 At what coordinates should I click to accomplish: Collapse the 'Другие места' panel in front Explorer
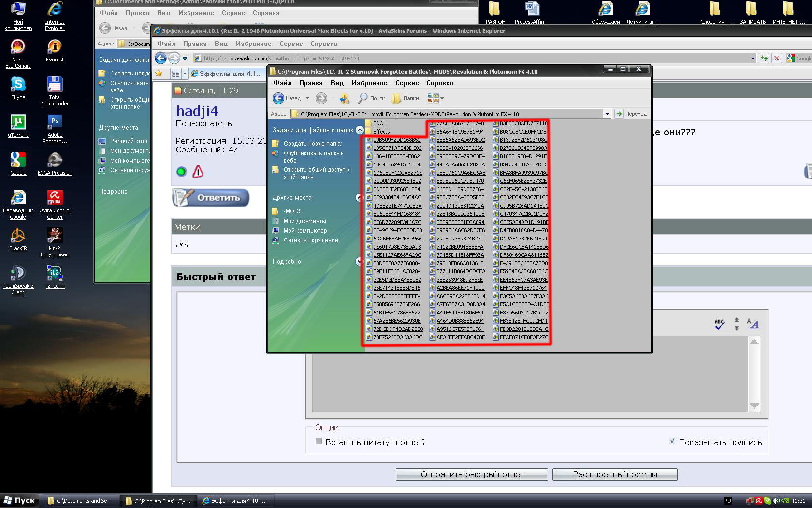coord(359,197)
